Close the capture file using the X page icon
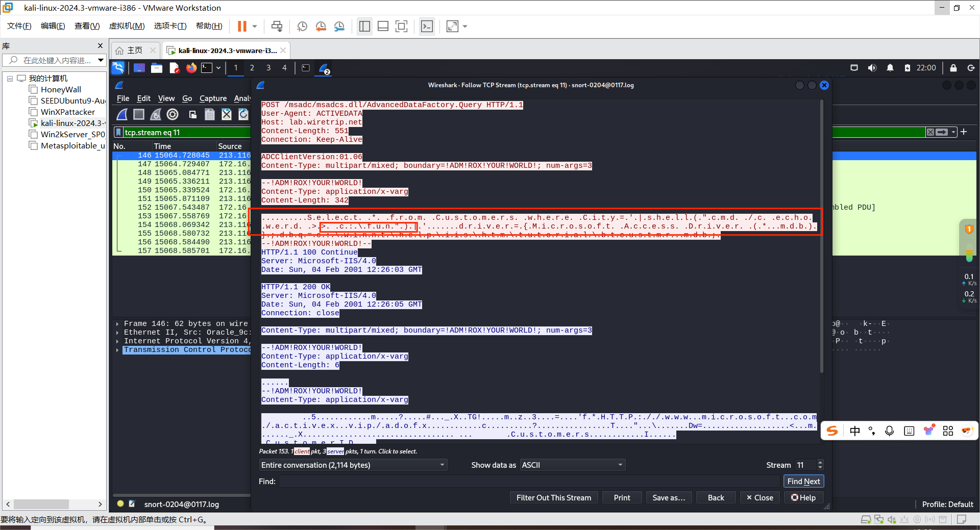980x530 pixels. (227, 114)
